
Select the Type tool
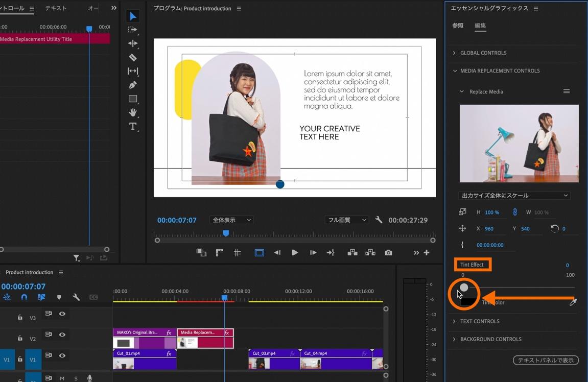(x=133, y=126)
